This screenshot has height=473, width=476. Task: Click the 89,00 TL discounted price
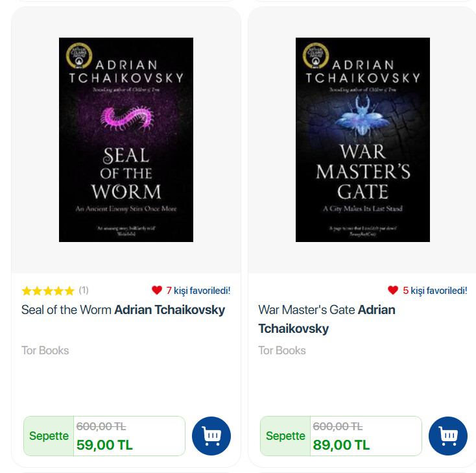[341, 445]
